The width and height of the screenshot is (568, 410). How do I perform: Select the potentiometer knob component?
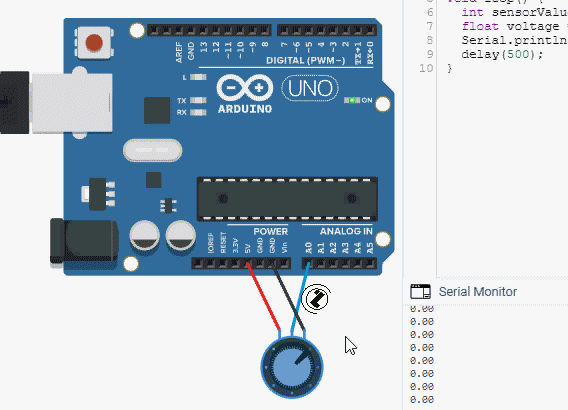tap(292, 367)
